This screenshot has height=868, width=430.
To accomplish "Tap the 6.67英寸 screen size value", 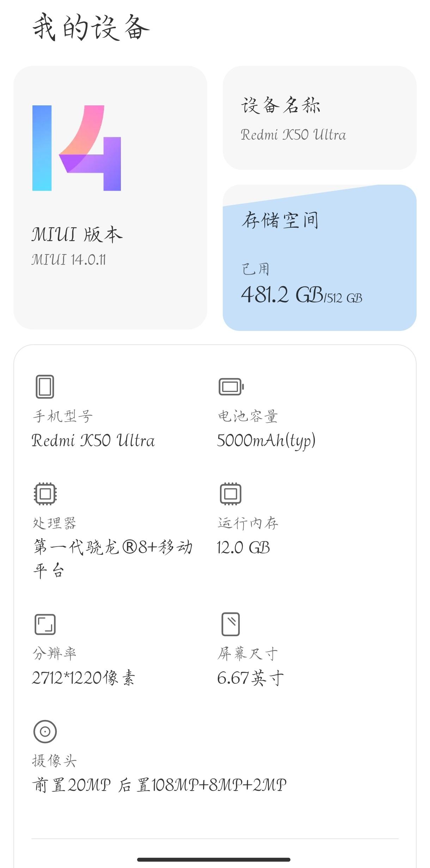I will tap(250, 678).
